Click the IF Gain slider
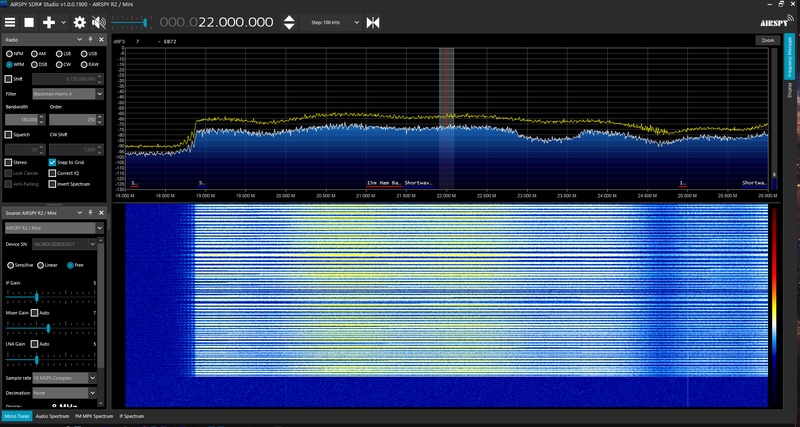 [x=37, y=297]
